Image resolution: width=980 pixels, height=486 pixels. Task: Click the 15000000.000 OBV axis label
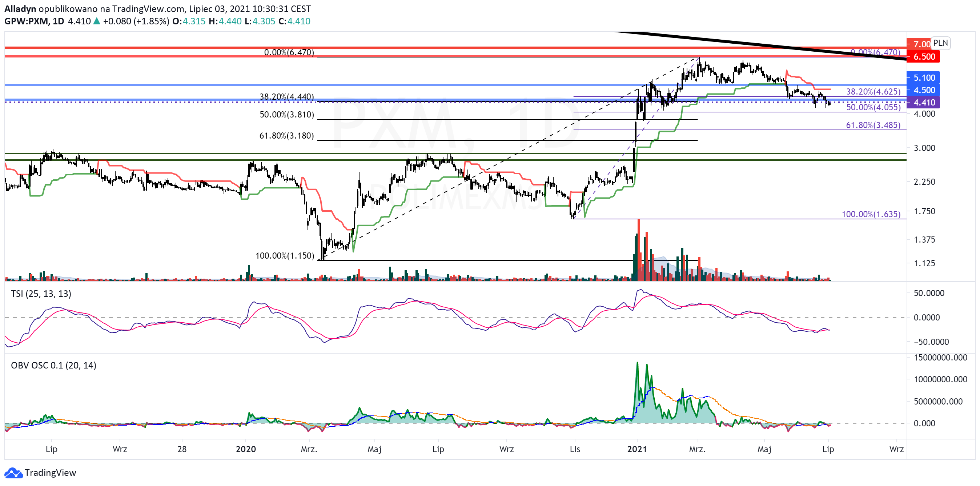(940, 357)
